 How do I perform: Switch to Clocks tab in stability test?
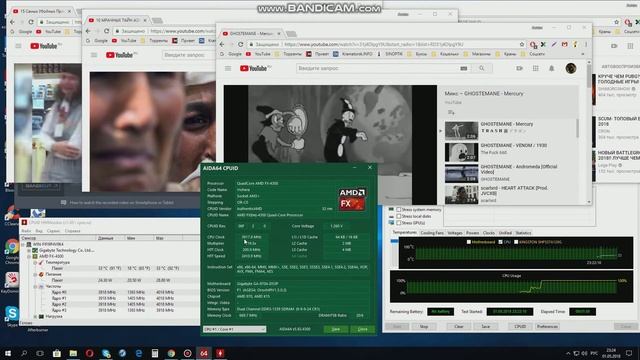point(489,233)
